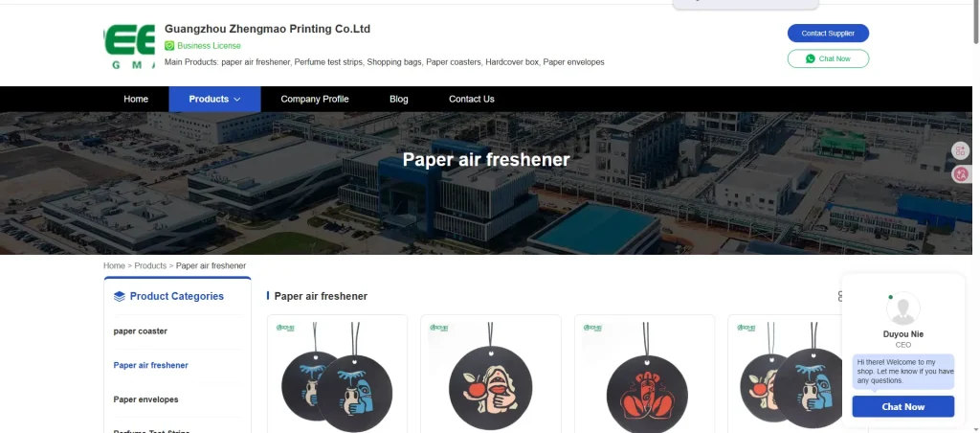
Task: Open the single-disc apple face air freshener thumbnail
Action: tap(491, 375)
